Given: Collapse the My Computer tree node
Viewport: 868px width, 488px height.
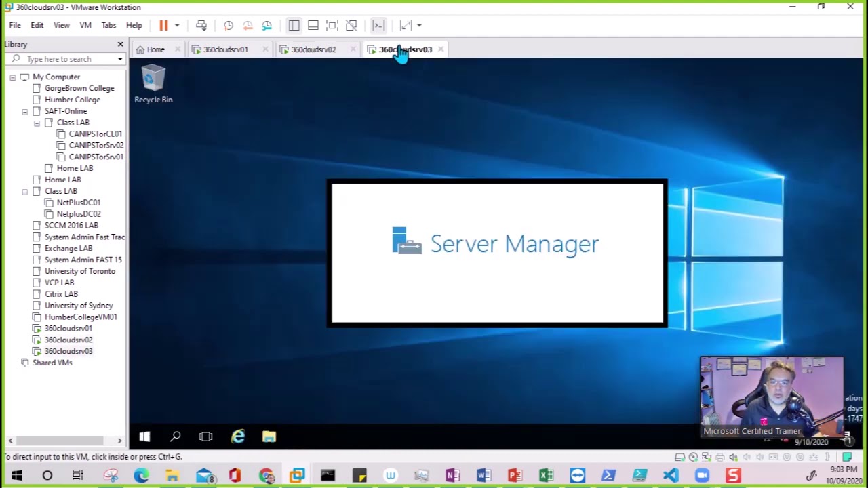Looking at the screenshot, I should tap(12, 77).
